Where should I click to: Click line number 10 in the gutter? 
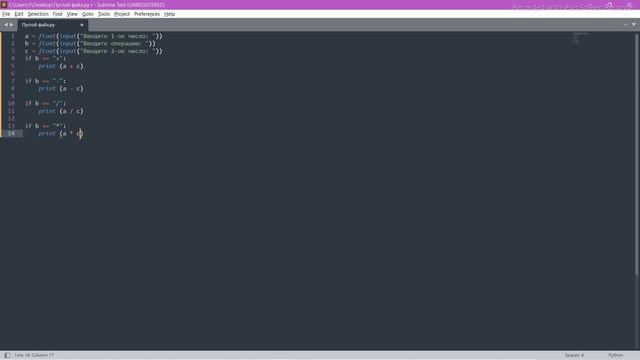pos(11,103)
